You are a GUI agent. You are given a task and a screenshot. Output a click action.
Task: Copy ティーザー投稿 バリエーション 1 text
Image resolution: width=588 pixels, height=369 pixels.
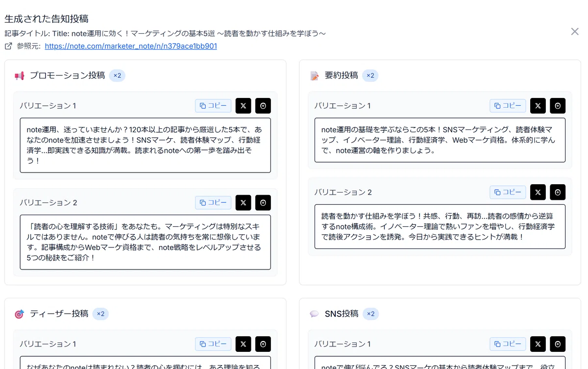213,344
